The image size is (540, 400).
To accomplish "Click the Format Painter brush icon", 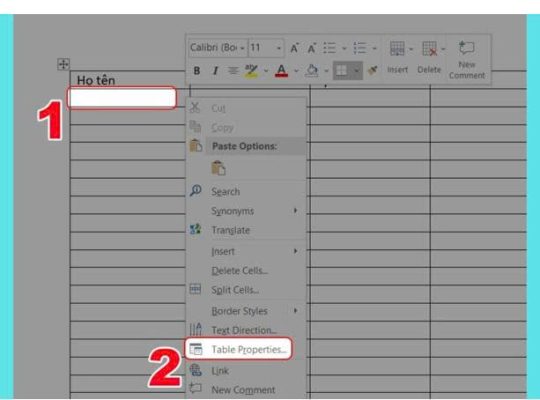I will point(372,70).
